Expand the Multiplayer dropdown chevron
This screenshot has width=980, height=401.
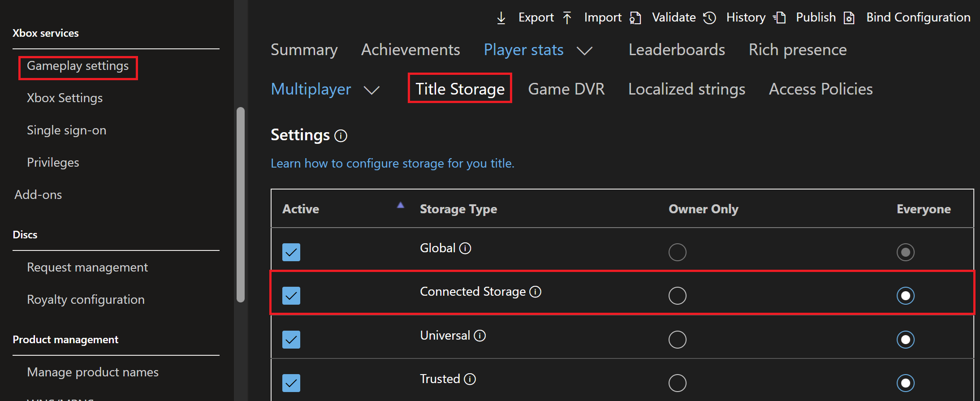click(x=372, y=90)
